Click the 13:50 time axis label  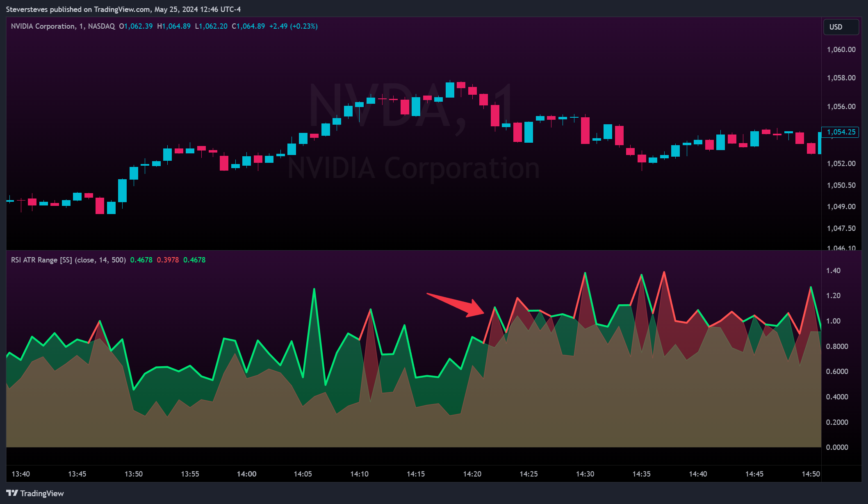pos(134,474)
